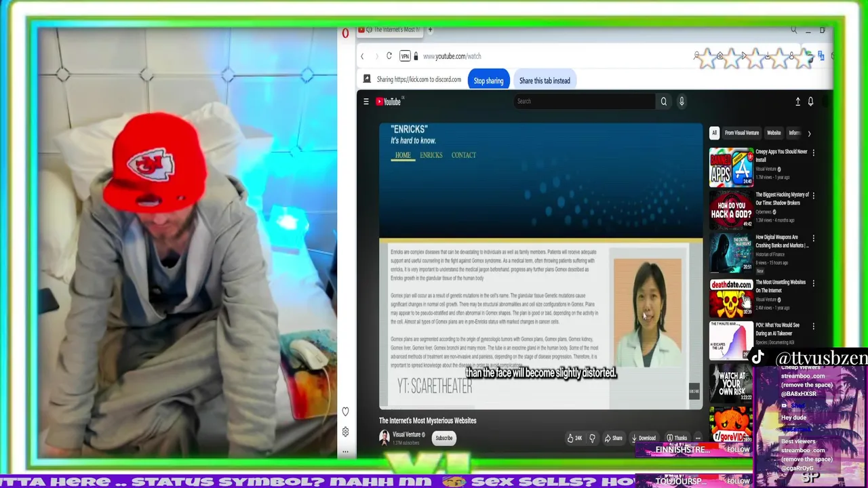
Task: Click the r/goreVIDS thumbnail
Action: click(731, 424)
